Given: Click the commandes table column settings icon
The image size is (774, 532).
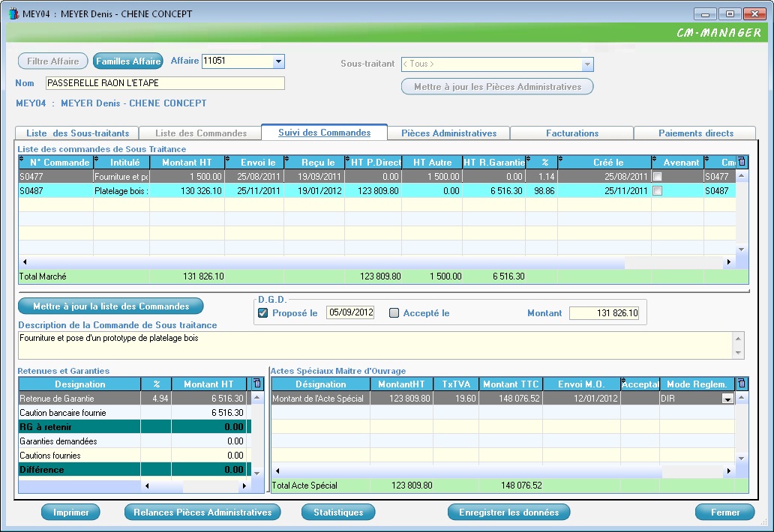Looking at the screenshot, I should [742, 162].
